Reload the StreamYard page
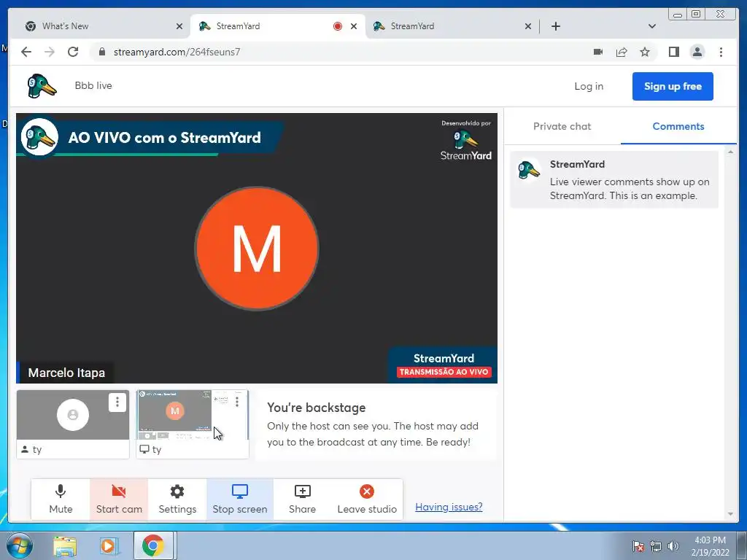Screen dimensions: 747x560 pos(73,52)
